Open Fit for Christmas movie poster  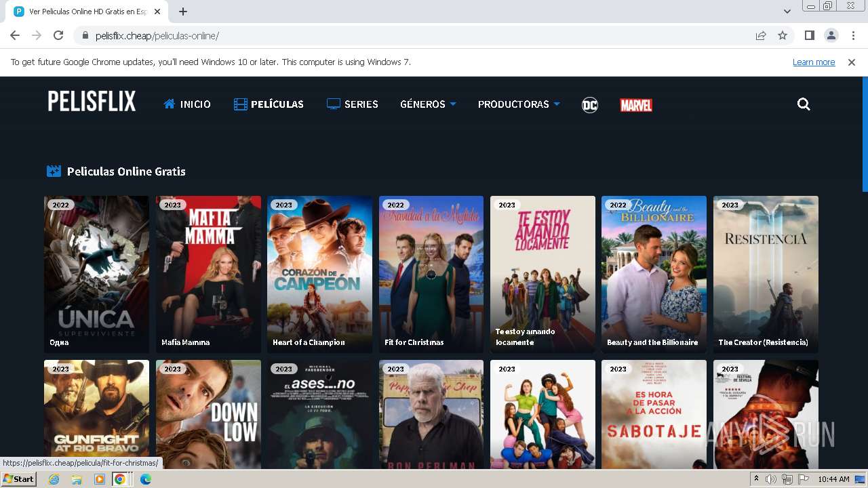[x=431, y=274]
